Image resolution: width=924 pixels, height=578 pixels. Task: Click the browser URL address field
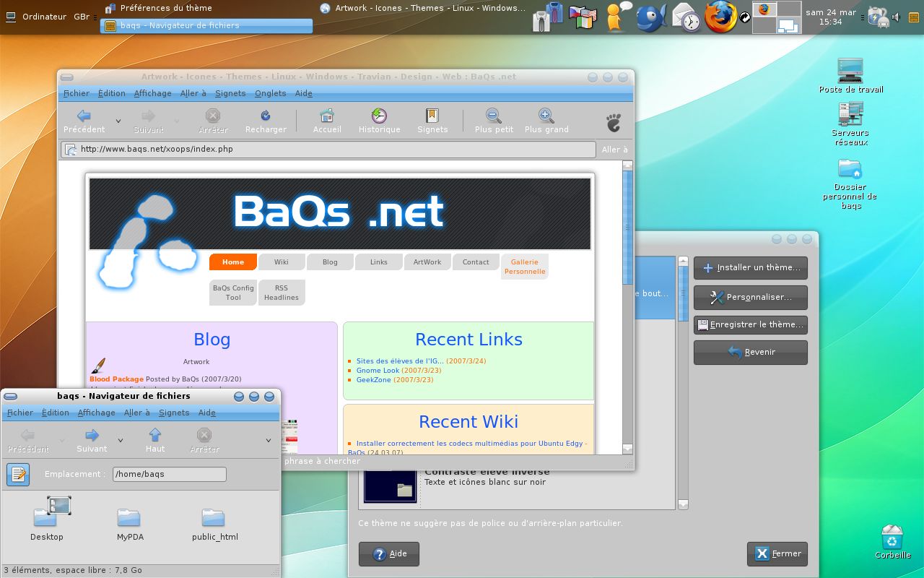pyautogui.click(x=329, y=150)
